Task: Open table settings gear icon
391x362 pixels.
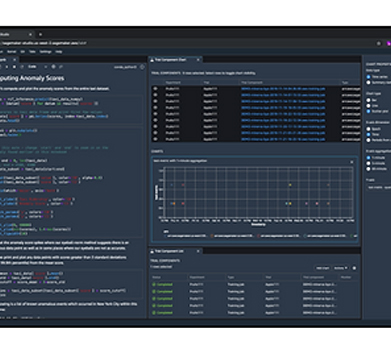Action: coord(354,268)
